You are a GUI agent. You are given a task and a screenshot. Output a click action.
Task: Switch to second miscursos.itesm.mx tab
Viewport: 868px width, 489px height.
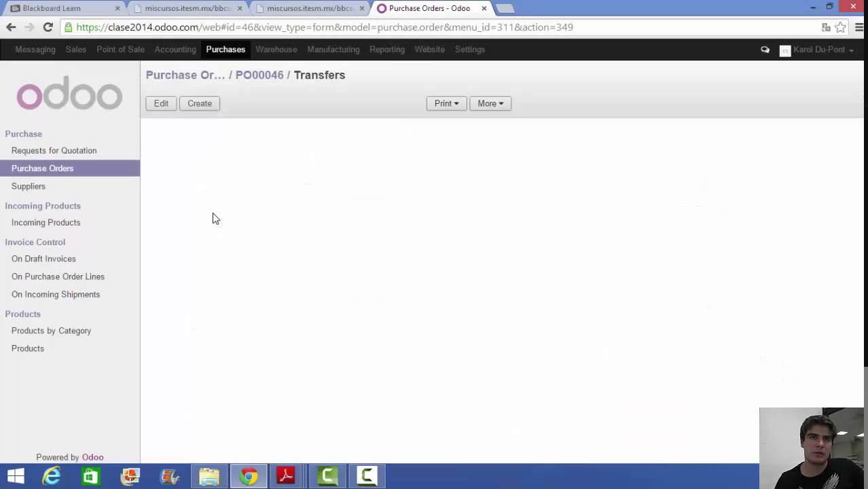[310, 8]
